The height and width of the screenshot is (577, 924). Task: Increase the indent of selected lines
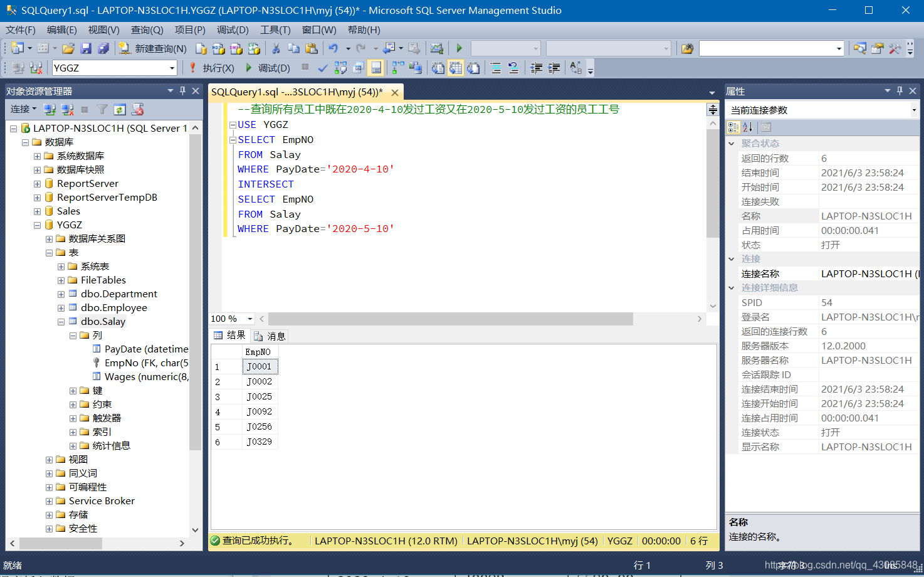(x=554, y=68)
